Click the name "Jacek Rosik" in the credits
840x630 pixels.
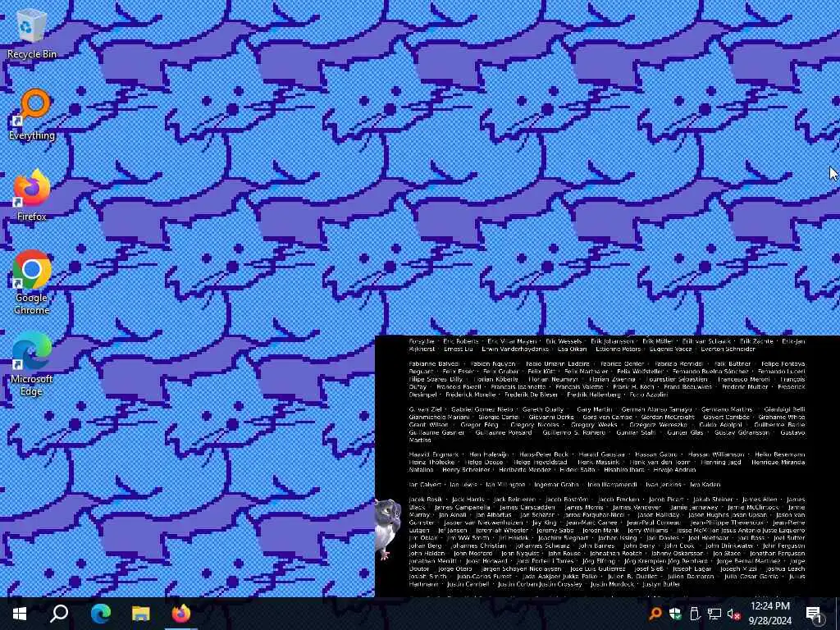pos(426,500)
